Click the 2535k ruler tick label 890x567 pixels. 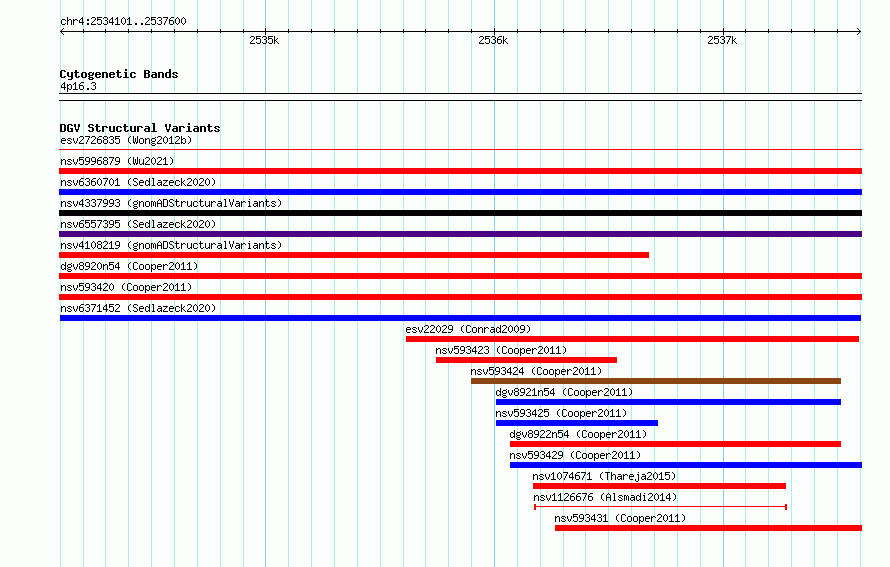(x=264, y=40)
